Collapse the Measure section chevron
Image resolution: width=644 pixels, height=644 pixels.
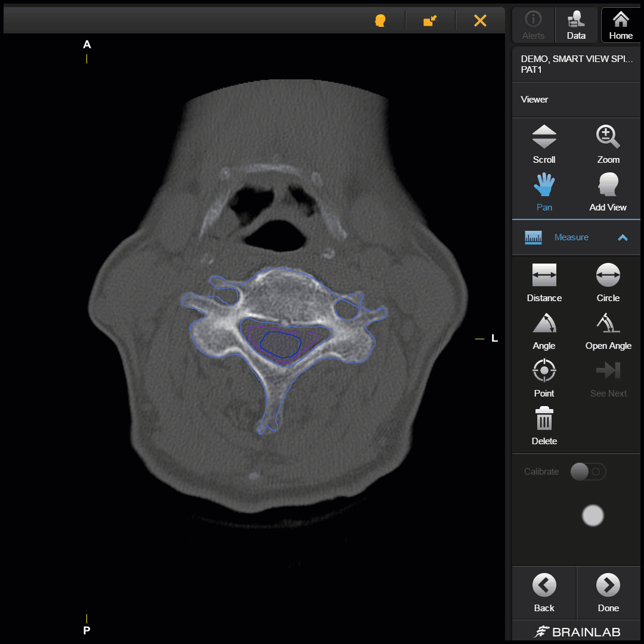[623, 237]
